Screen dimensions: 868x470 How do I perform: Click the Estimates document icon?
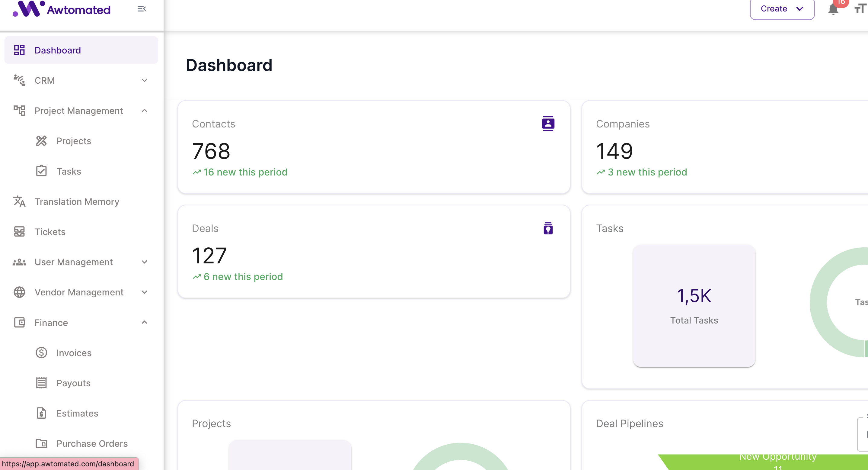pyautogui.click(x=41, y=413)
